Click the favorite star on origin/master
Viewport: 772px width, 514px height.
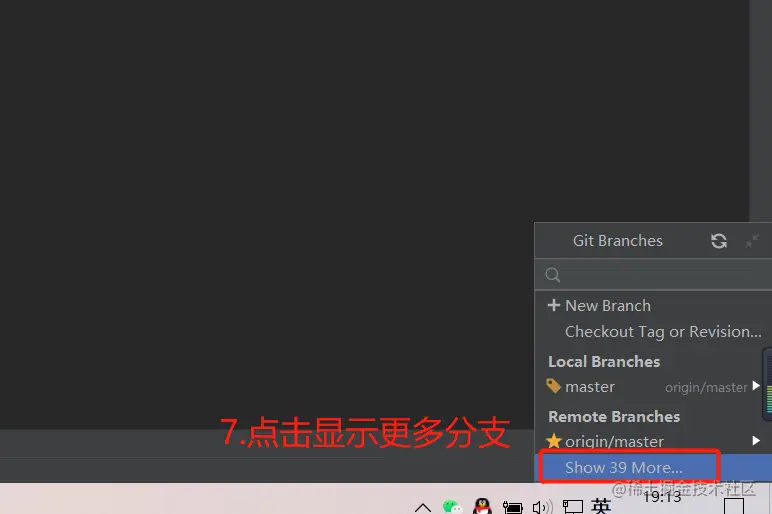(x=553, y=441)
